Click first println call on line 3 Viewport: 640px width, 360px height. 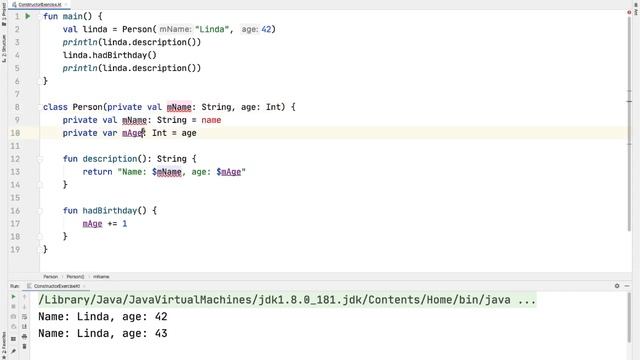131,42
